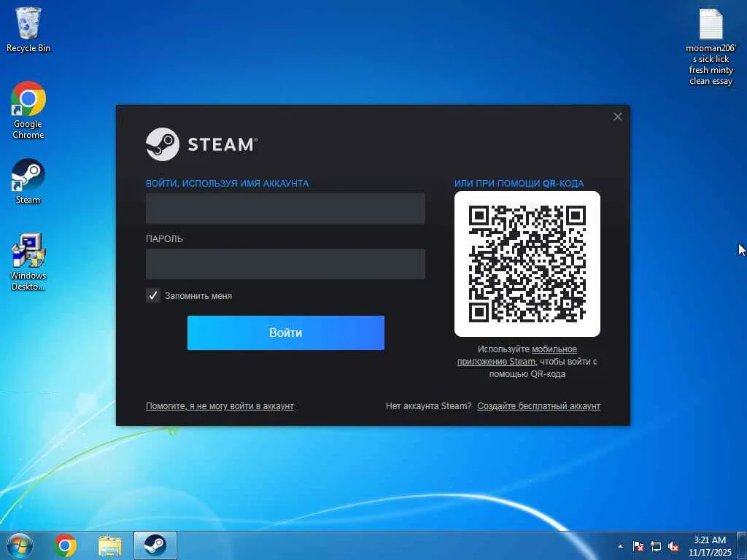Toggle the Запомнить меня checkbox
747x560 pixels.
coord(153,296)
